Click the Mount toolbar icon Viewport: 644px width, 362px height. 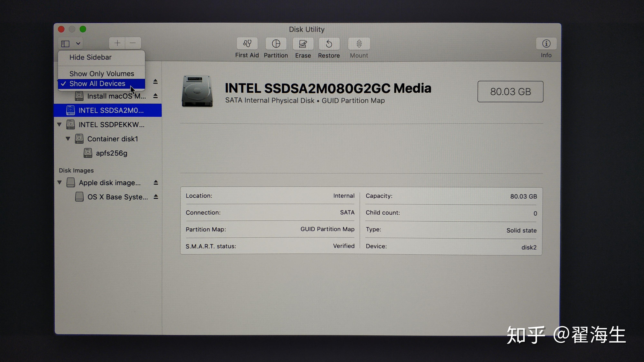pyautogui.click(x=359, y=44)
